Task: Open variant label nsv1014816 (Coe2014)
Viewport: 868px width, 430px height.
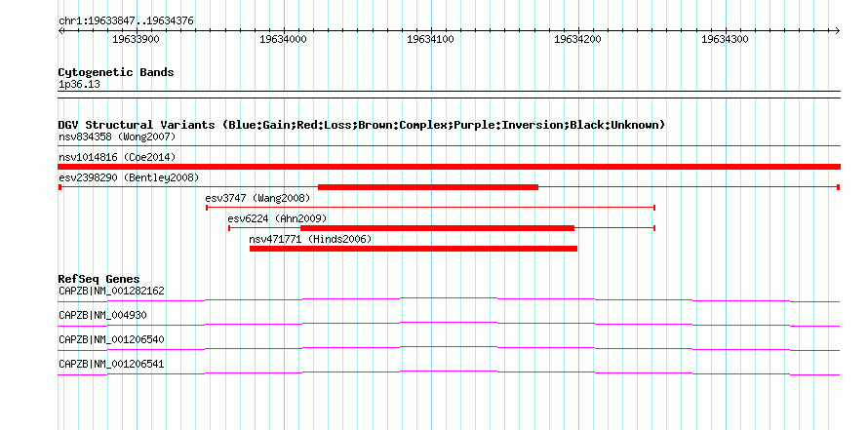Action: [x=117, y=157]
